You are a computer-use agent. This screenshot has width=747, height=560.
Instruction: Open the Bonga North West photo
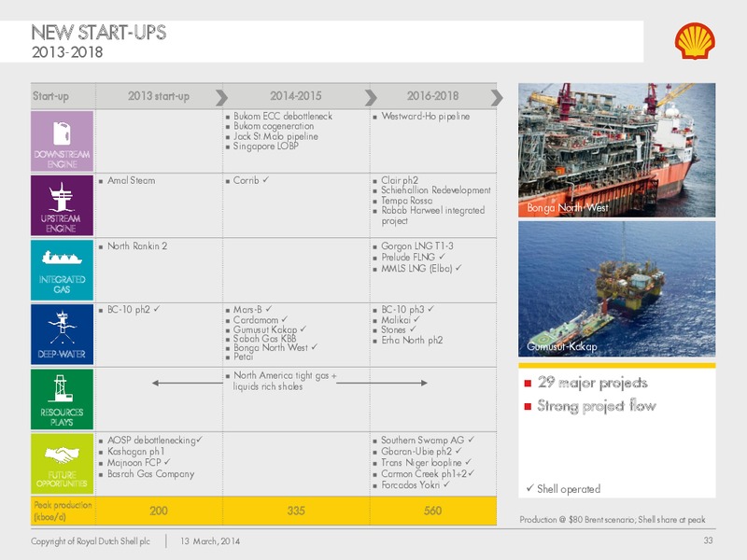616,150
